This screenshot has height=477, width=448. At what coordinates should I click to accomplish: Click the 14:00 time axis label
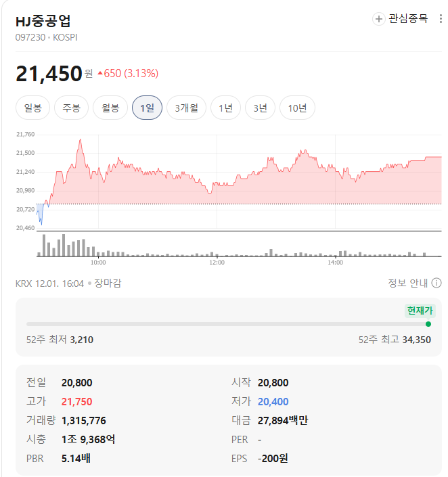coord(335,263)
